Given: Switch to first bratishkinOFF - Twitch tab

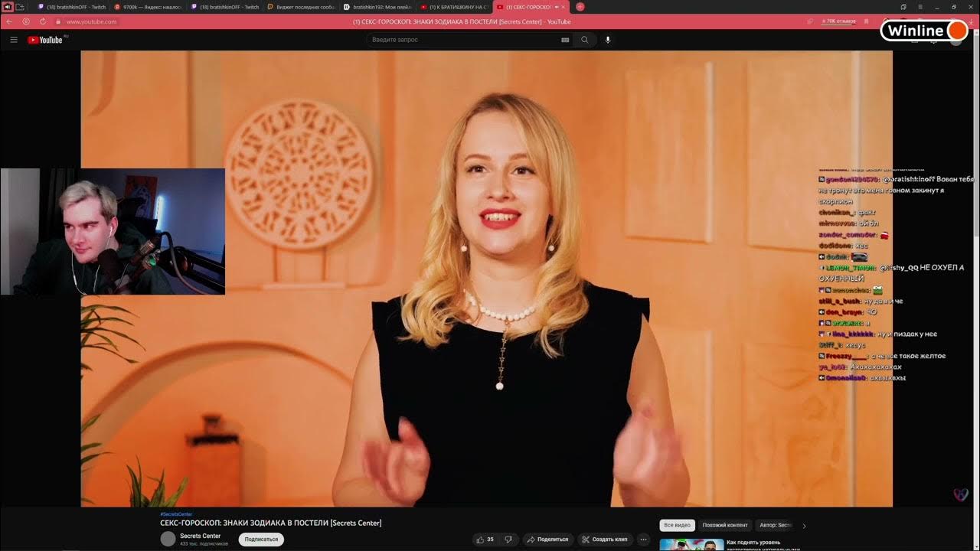Looking at the screenshot, I should pyautogui.click(x=72, y=7).
